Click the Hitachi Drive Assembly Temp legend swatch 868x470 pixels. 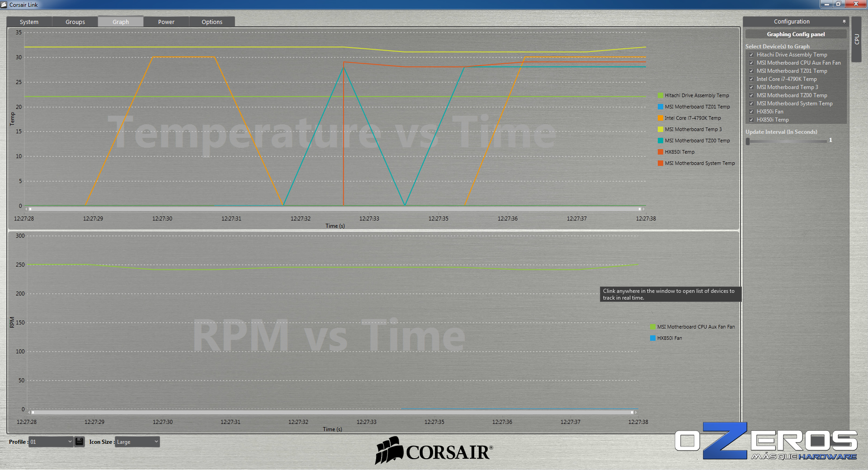pyautogui.click(x=660, y=95)
